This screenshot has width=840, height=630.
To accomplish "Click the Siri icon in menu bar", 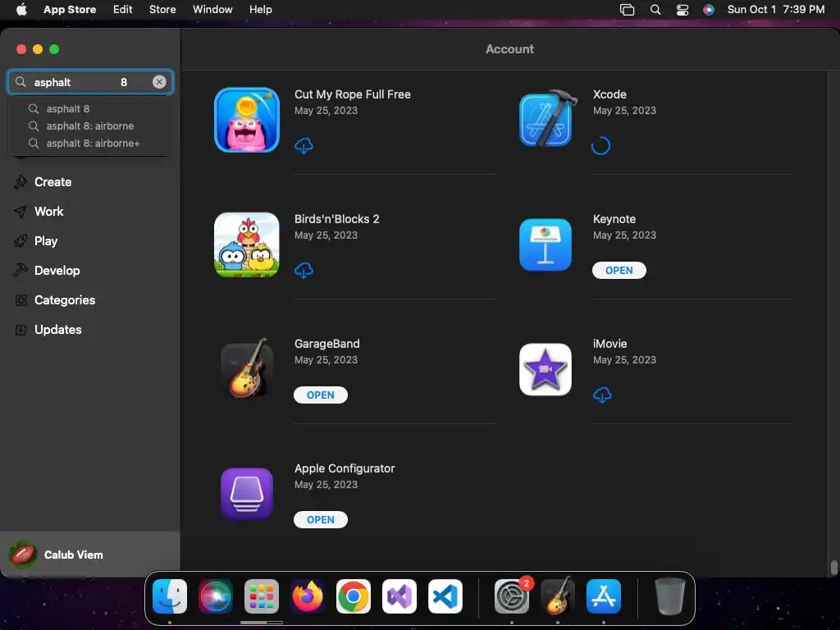I will [x=709, y=10].
